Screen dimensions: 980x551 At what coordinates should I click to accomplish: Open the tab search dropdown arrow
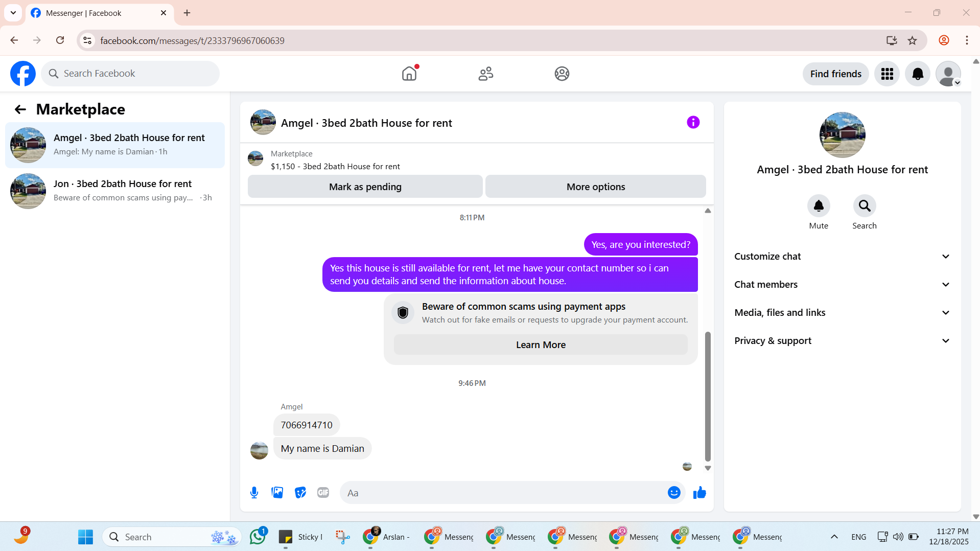[13, 13]
